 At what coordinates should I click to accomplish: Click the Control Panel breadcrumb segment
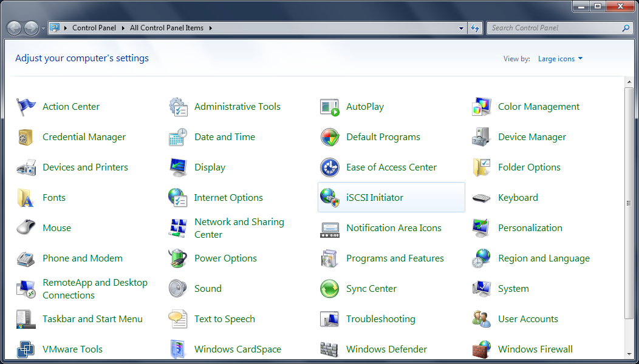pyautogui.click(x=94, y=28)
